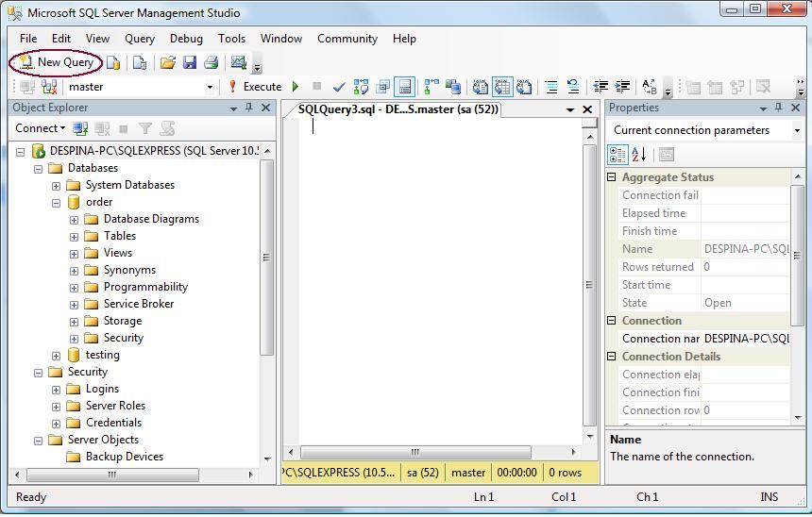812x517 pixels.
Task: Click the Alphabetical sort icon in Properties
Action: 639,154
